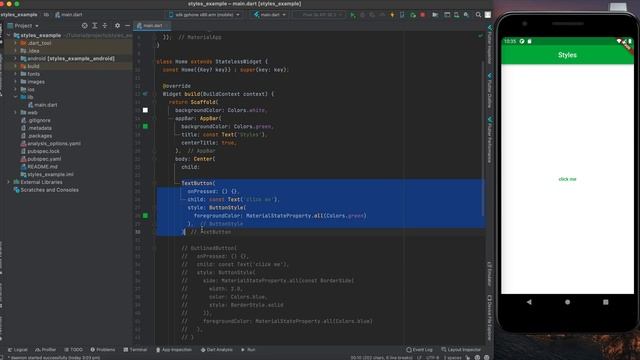The height and width of the screenshot is (360, 640).
Task: Expand all in Project panel
Action: [95, 25]
